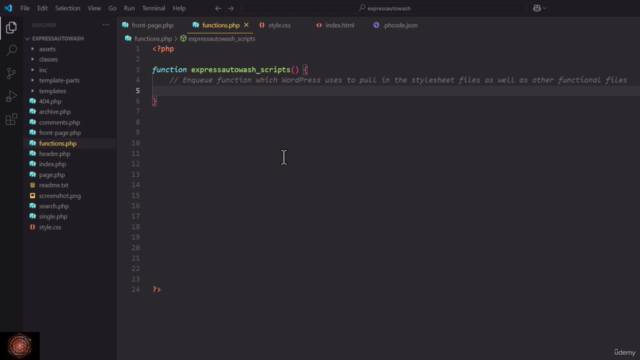Click the function keyword on line 3

[x=169, y=70]
